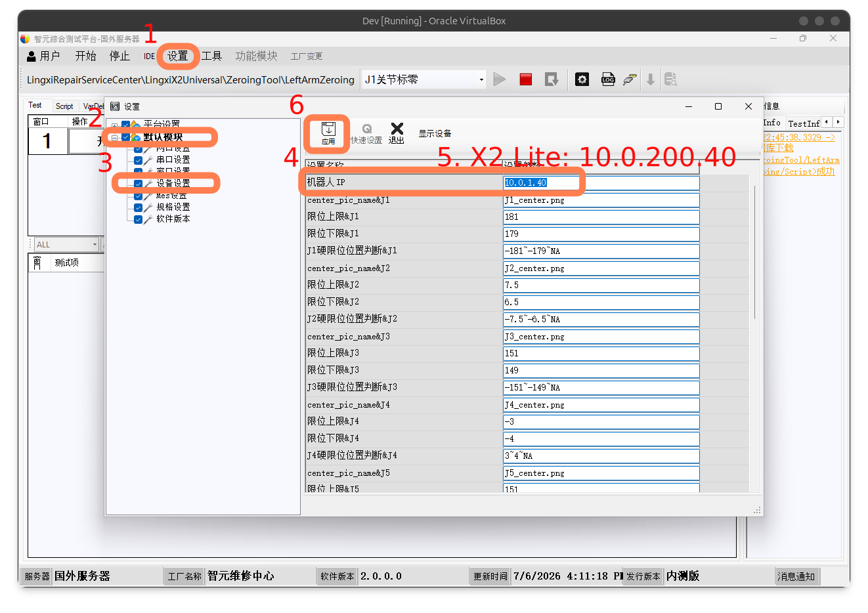Viewport: 868px width, 613px height.
Task: Switch to the Test tab
Action: 35,105
